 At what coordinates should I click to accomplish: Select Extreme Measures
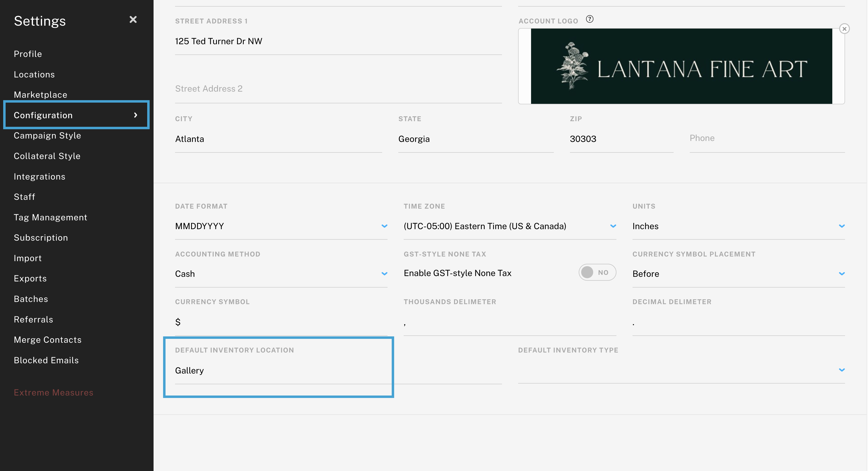(x=54, y=392)
